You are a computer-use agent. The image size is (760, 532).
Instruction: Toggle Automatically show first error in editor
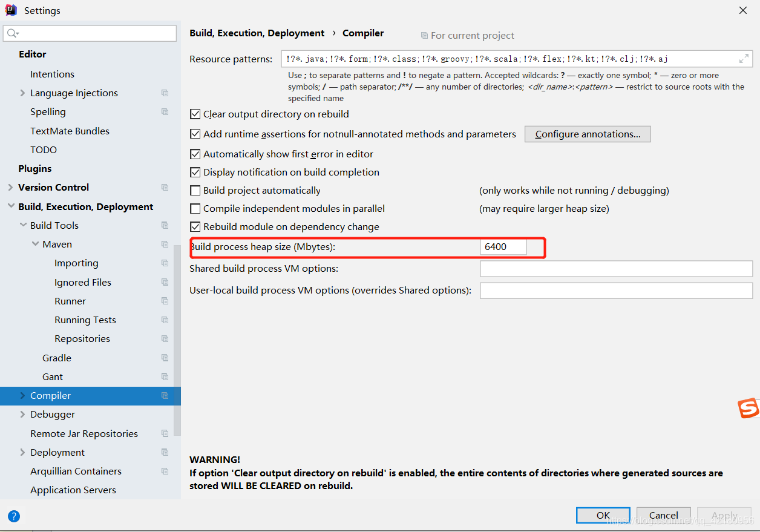(x=195, y=154)
